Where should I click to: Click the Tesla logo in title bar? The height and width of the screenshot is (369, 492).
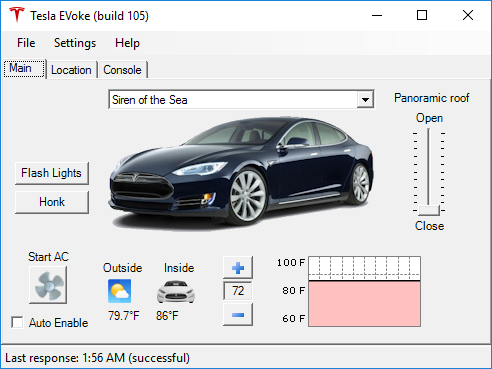16,15
